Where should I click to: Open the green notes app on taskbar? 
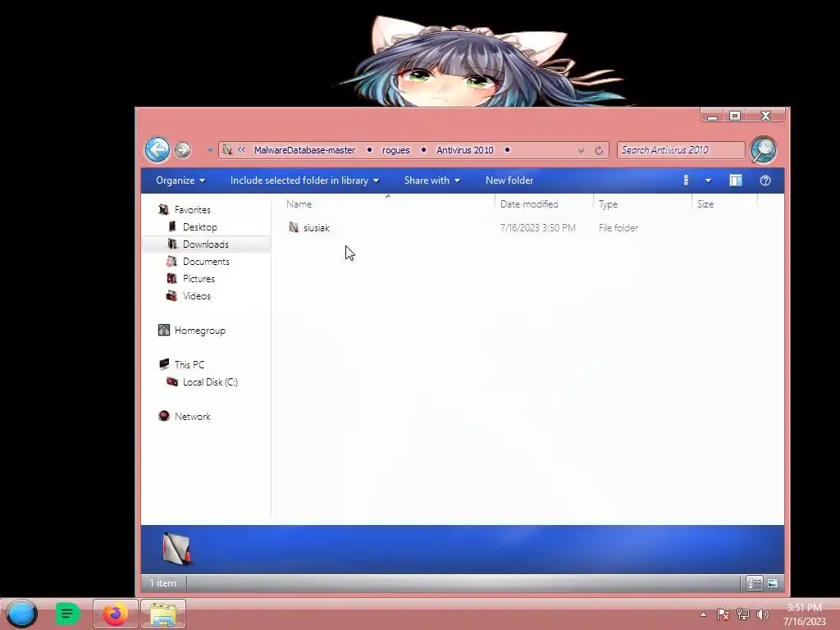pyautogui.click(x=67, y=614)
